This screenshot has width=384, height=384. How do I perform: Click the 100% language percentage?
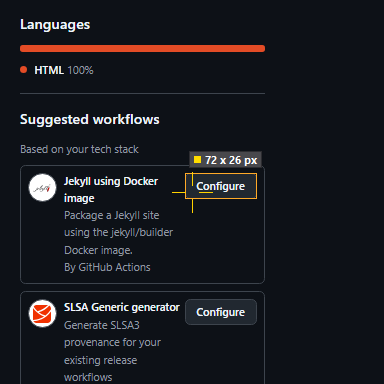click(80, 70)
